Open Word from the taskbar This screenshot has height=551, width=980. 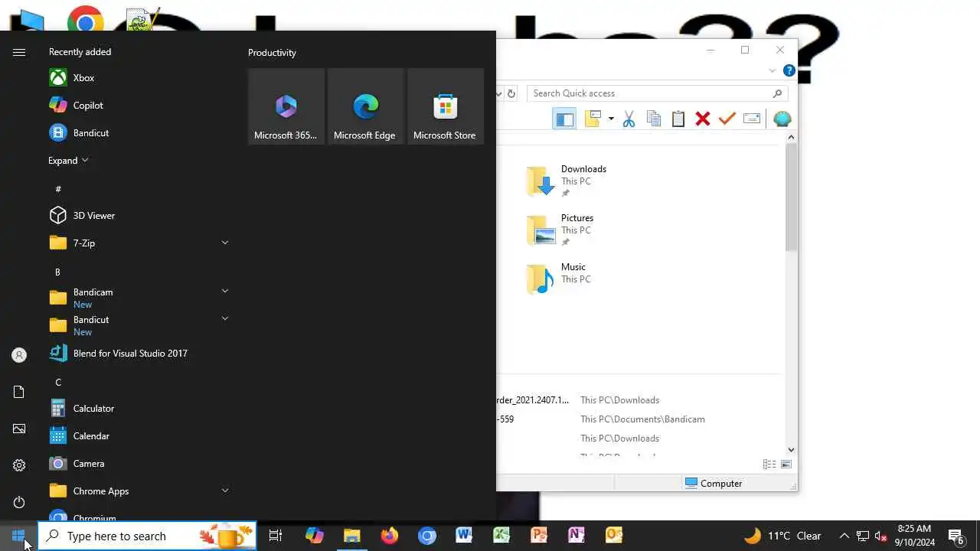click(464, 536)
